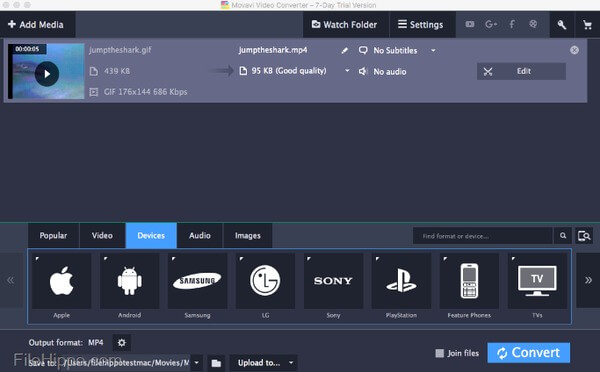
Task: Click the jumptheshark.mp4 output name
Action: click(273, 50)
